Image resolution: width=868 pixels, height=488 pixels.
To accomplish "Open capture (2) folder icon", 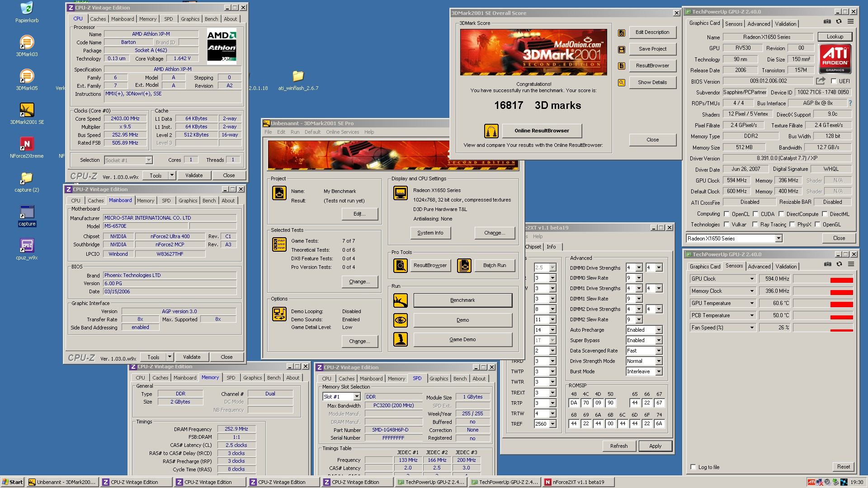I will pos(27,178).
